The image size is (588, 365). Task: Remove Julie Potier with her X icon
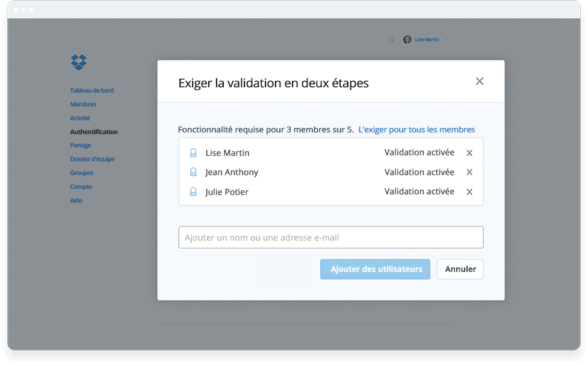469,192
